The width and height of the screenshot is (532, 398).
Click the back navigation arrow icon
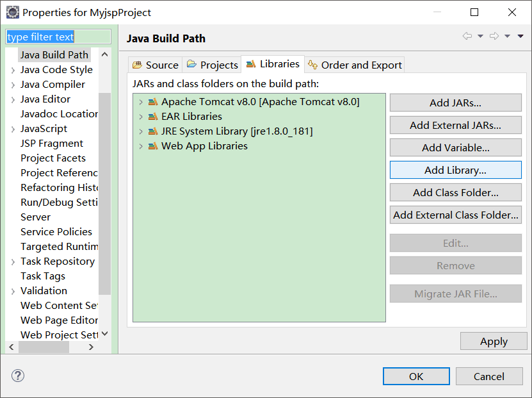467,37
